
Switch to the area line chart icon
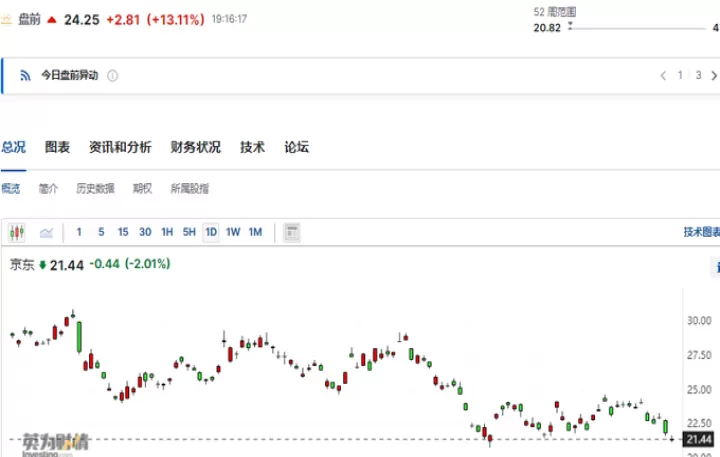coord(46,233)
